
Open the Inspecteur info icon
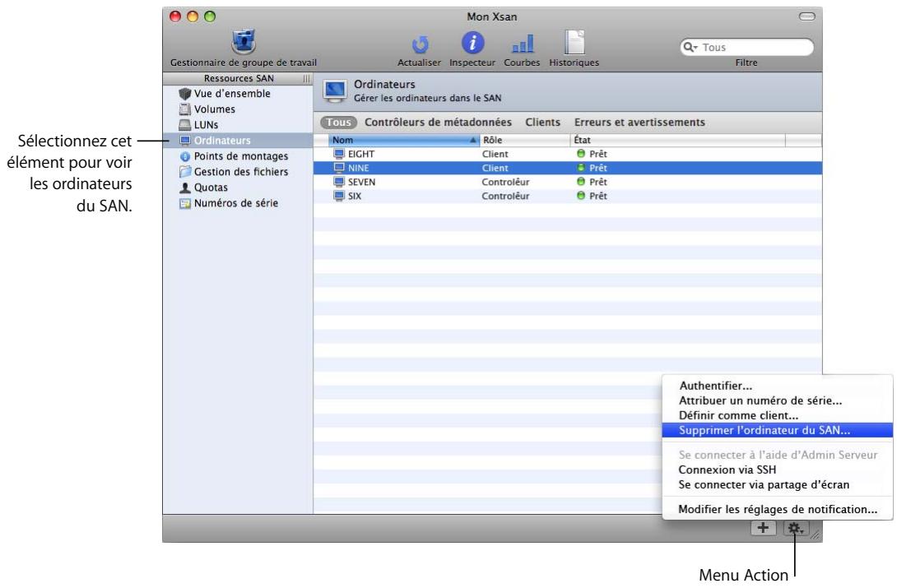(472, 43)
